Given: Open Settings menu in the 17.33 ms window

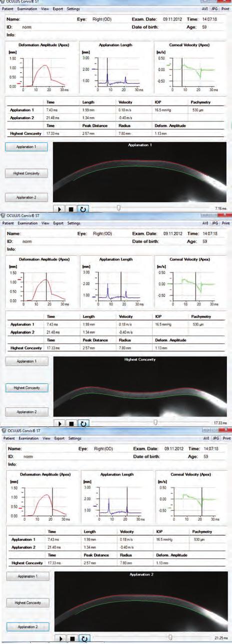Looking at the screenshot, I should pos(73,223).
